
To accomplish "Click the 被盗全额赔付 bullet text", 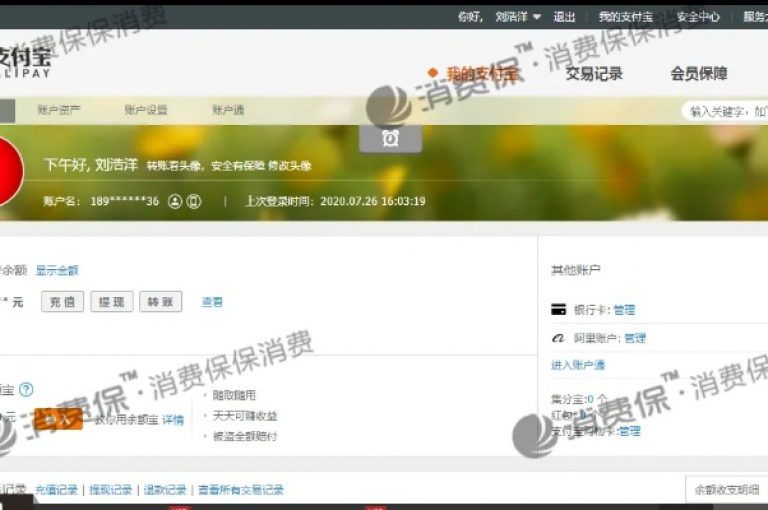I will (x=245, y=436).
